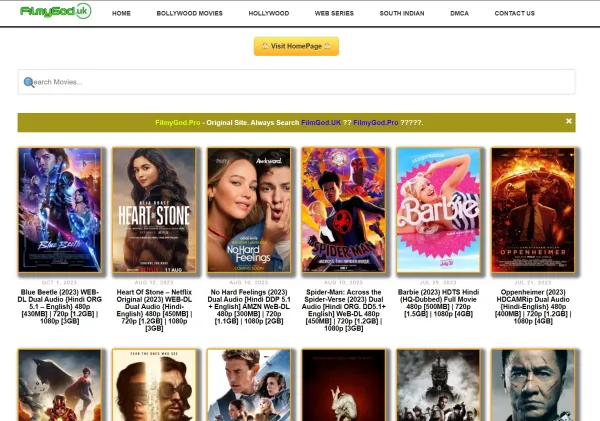Open Barbie (2023) HDTS Hindi title

click(439, 303)
